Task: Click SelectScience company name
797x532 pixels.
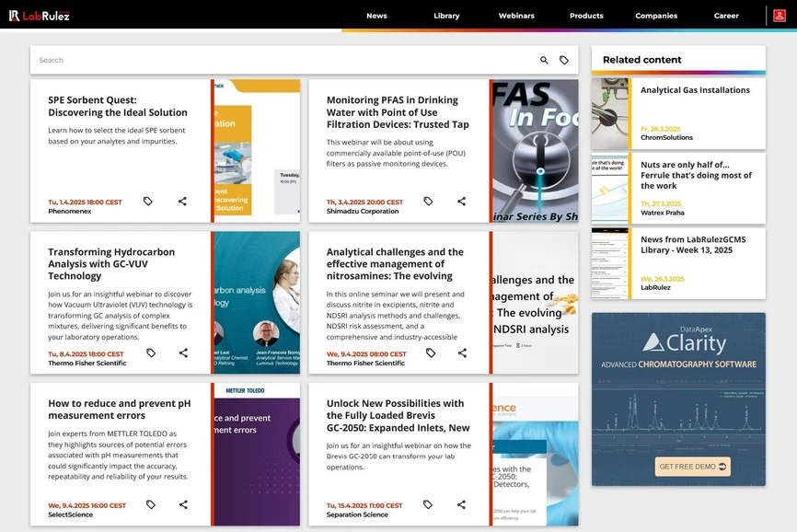Action: pos(70,515)
